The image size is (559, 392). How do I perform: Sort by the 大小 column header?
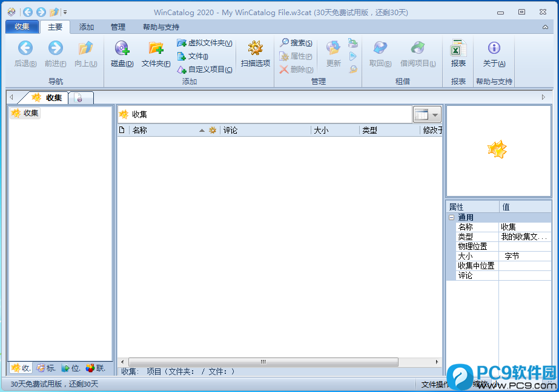tap(335, 130)
